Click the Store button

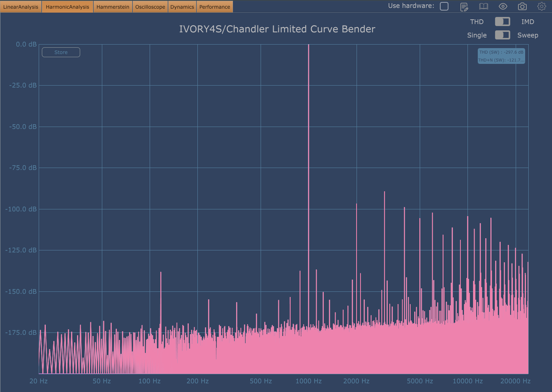pyautogui.click(x=61, y=52)
